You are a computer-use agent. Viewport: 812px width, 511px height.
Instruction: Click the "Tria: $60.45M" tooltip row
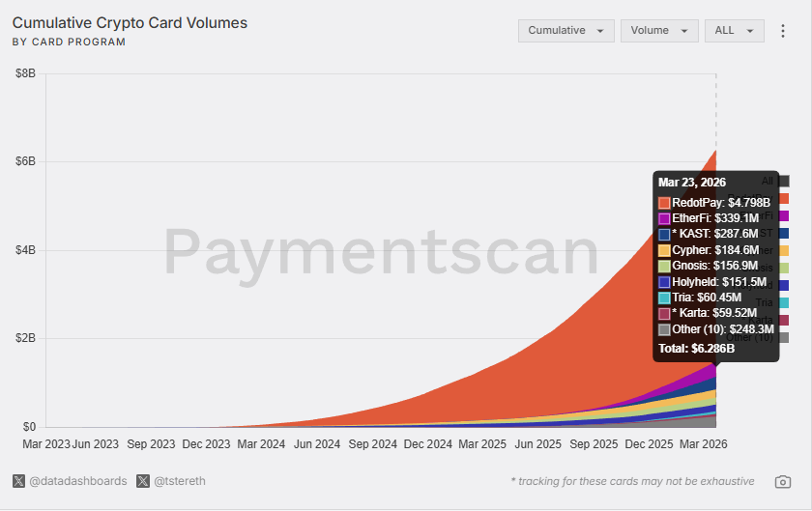click(x=700, y=298)
